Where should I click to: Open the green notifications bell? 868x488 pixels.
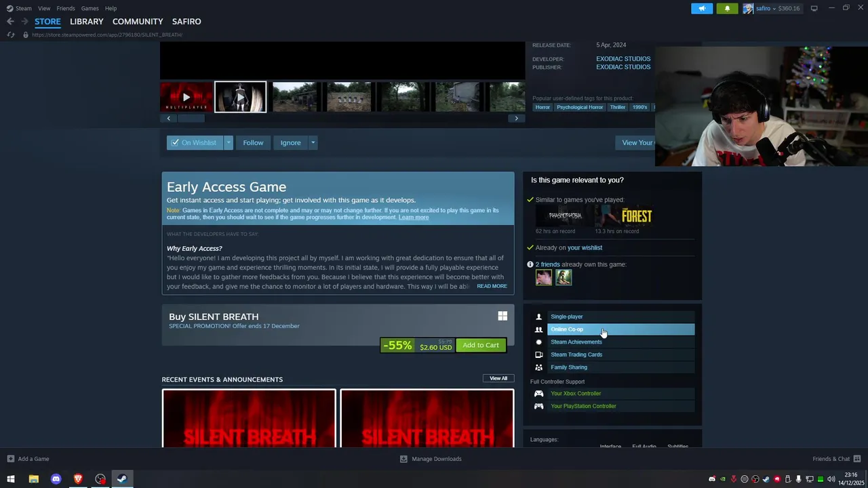click(727, 8)
